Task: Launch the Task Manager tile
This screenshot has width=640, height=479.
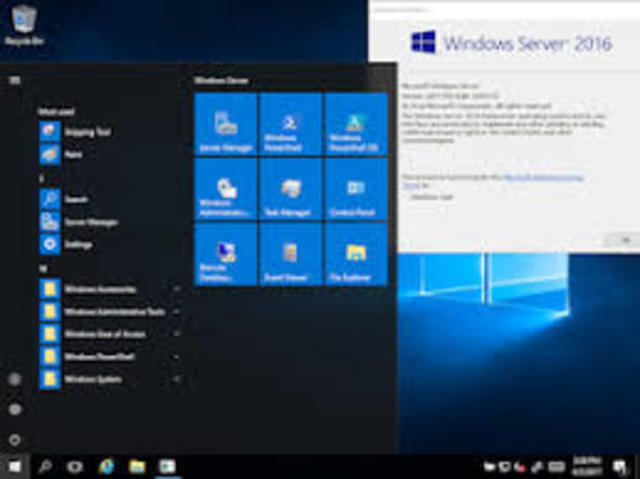Action: [291, 189]
